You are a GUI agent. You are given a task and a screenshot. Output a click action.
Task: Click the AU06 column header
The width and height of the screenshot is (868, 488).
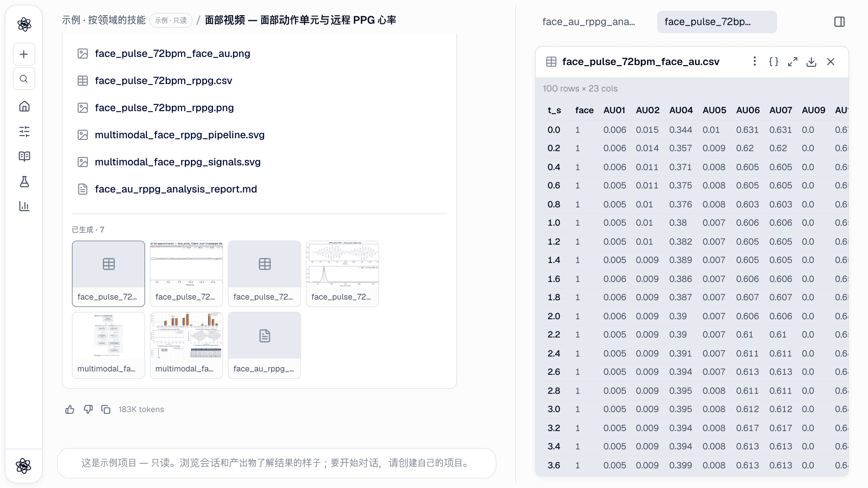(748, 110)
